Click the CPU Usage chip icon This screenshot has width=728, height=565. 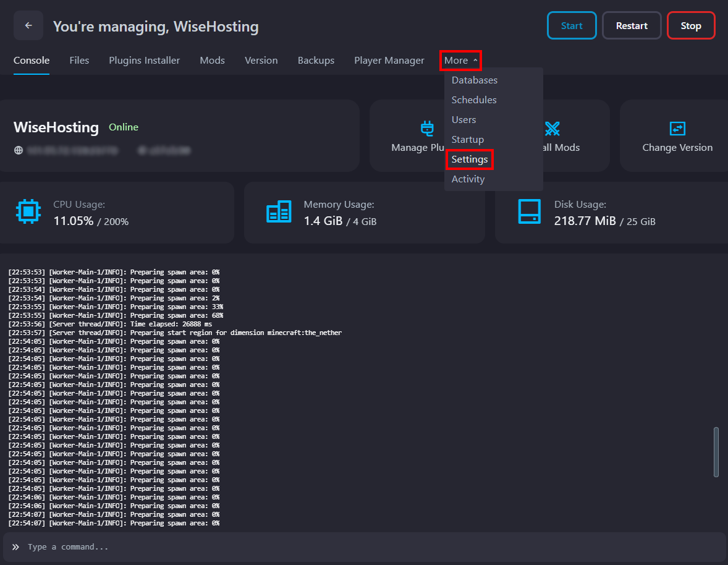click(x=28, y=213)
